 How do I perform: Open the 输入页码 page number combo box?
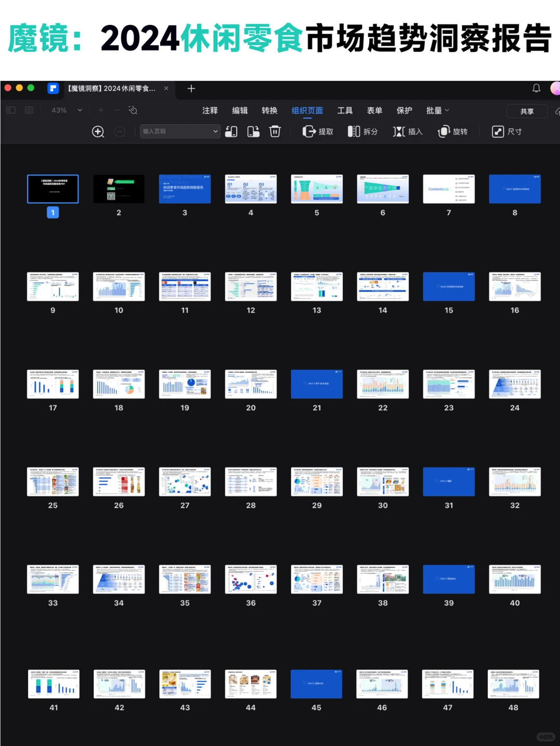point(180,132)
